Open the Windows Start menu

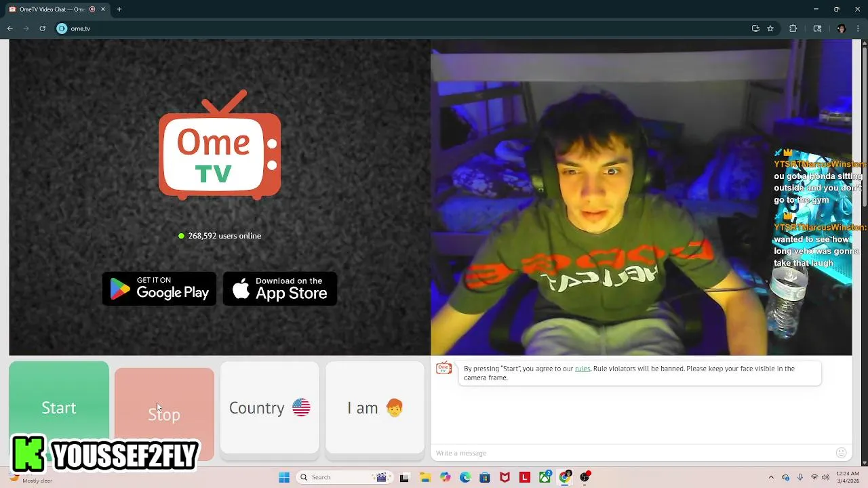pyautogui.click(x=284, y=477)
